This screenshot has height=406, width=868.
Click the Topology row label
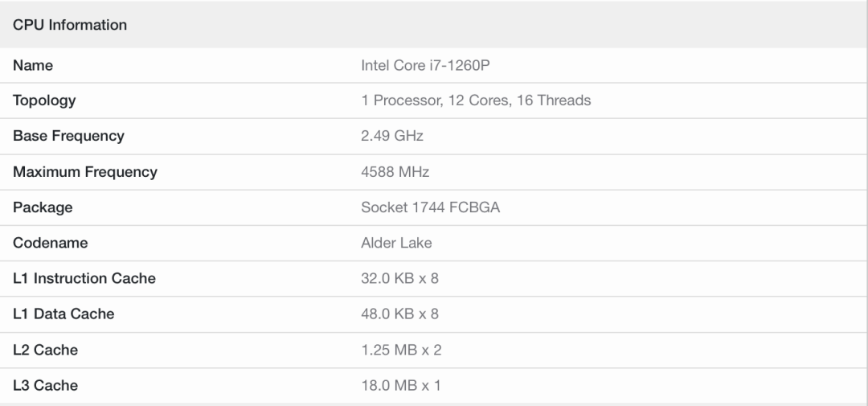click(44, 100)
